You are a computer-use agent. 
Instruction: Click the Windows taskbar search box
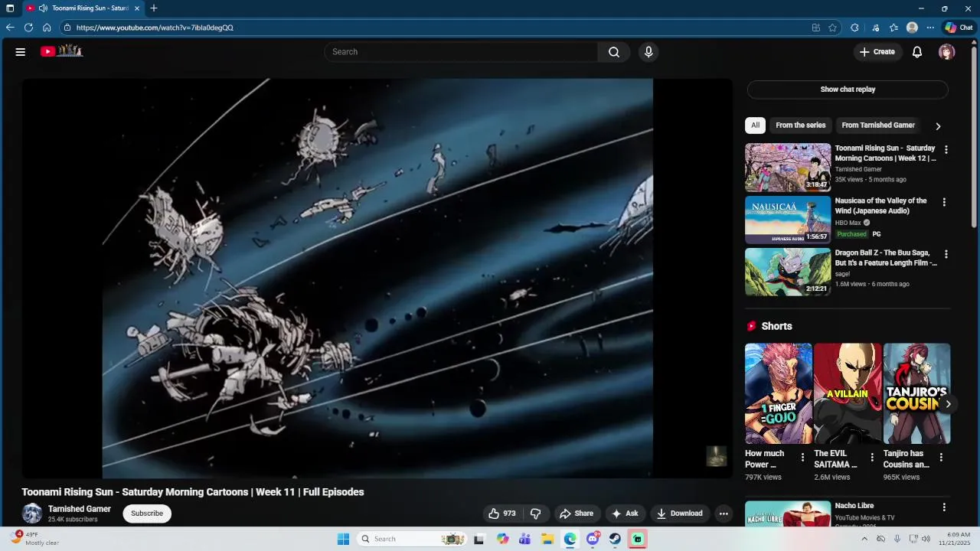tap(411, 539)
